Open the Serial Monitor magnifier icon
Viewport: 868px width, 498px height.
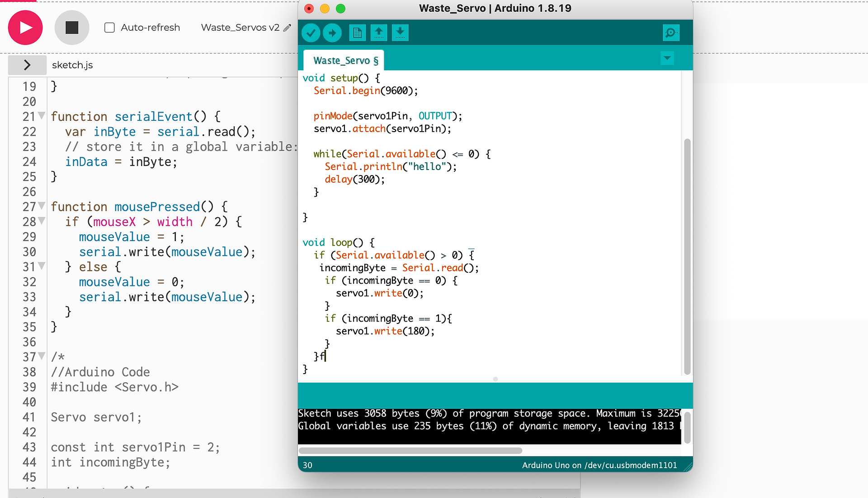pos(671,33)
